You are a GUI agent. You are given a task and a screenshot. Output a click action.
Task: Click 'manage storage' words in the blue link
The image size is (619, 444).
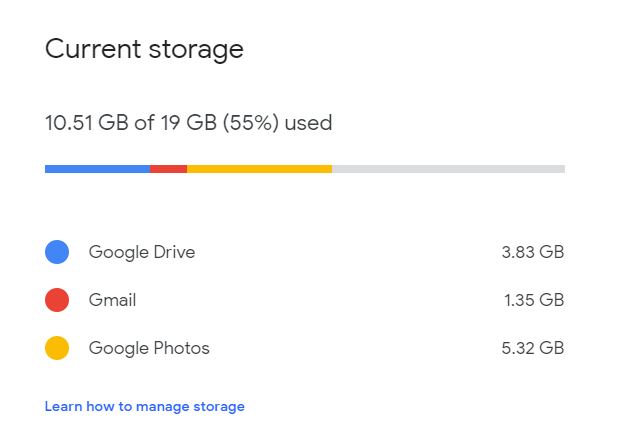(x=190, y=407)
